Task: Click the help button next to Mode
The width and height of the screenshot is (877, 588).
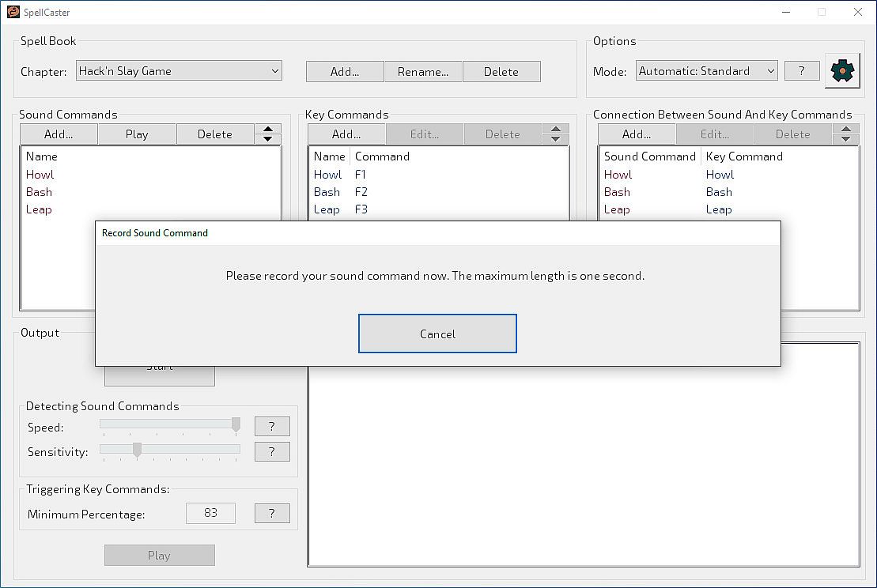Action: tap(801, 71)
